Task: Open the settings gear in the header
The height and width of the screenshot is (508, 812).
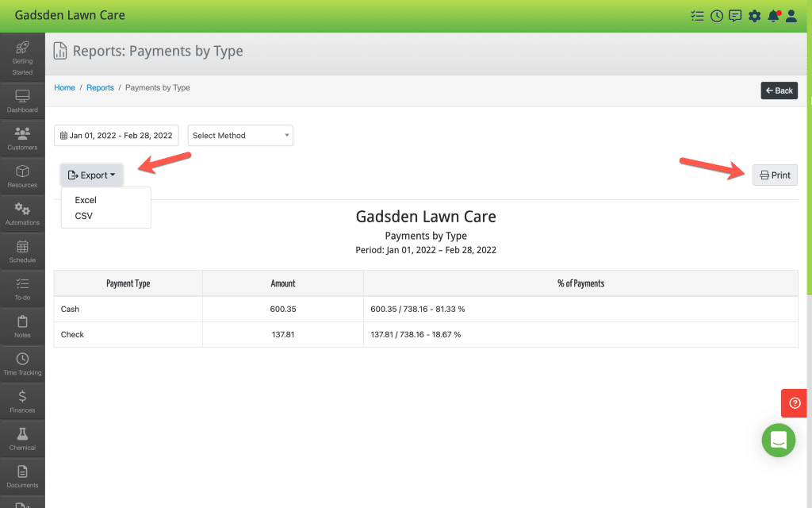Action: pos(755,16)
